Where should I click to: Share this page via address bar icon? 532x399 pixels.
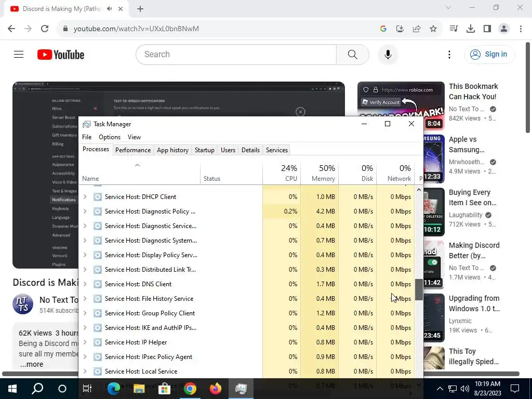pos(417,29)
